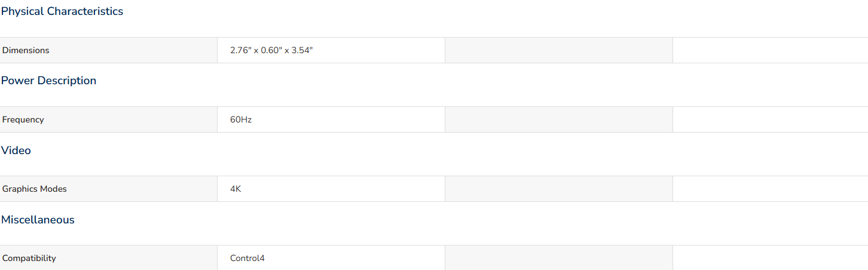Select the Compatibility row label
Screen dimensions: 868x270
coord(29,258)
